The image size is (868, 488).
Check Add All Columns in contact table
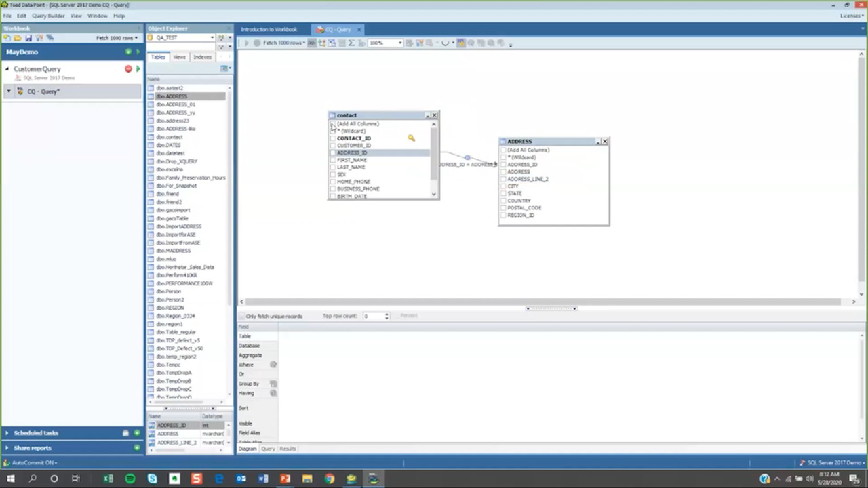pos(333,124)
